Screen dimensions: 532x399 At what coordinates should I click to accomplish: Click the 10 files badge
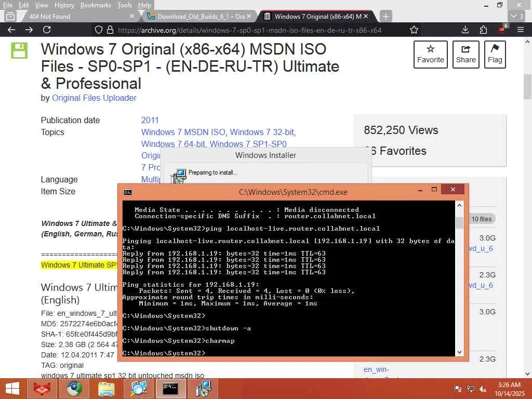pyautogui.click(x=482, y=219)
